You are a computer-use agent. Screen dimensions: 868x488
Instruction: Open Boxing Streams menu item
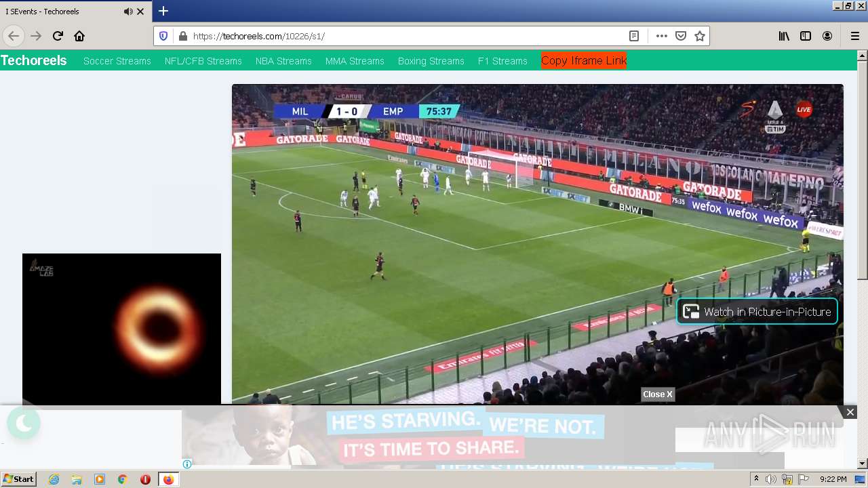[431, 61]
